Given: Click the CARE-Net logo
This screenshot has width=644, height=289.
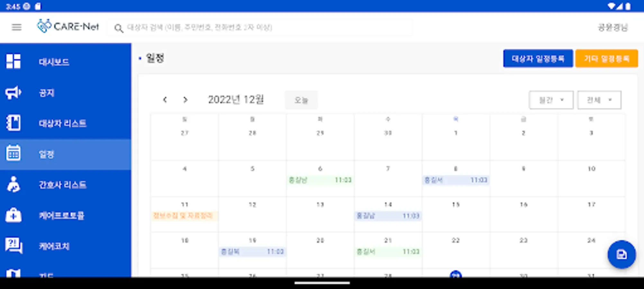Looking at the screenshot, I should 68,26.
